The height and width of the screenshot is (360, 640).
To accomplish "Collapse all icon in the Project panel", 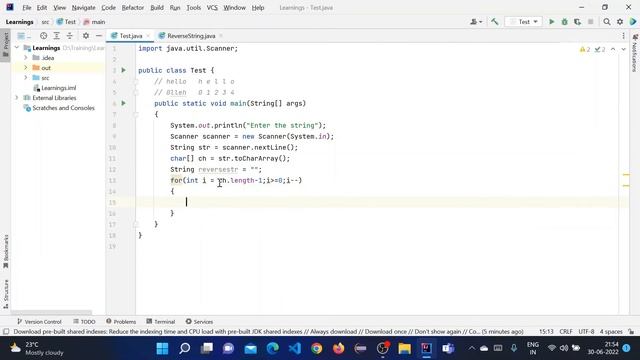I will [x=69, y=36].
